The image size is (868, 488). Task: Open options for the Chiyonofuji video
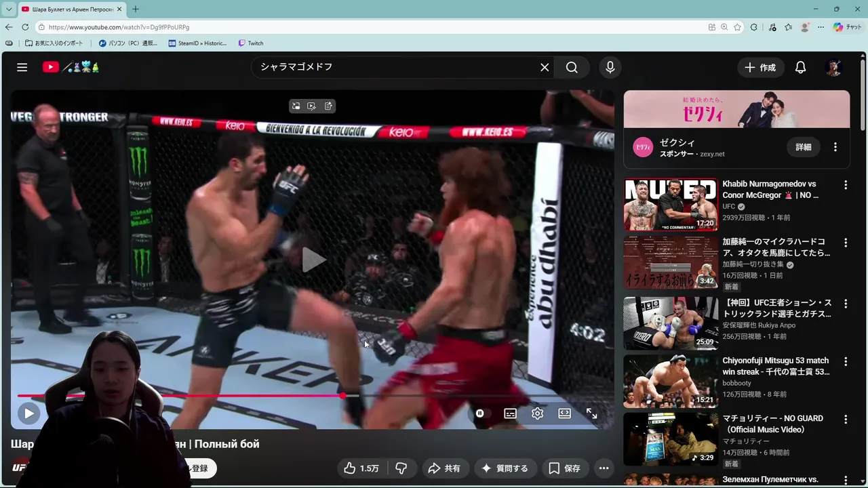(846, 361)
